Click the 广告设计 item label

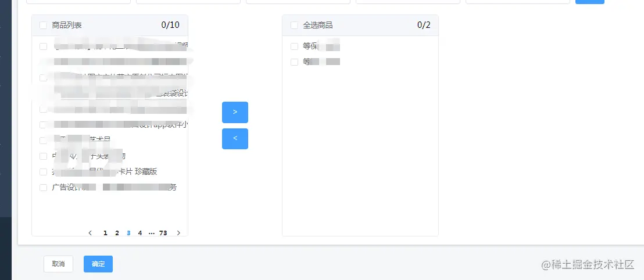pos(114,188)
